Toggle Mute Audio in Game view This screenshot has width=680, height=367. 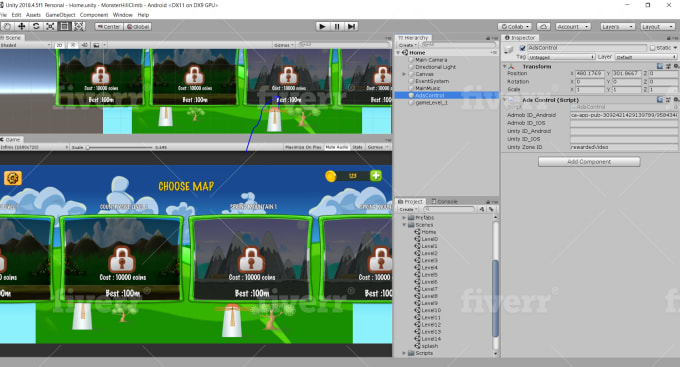point(337,147)
